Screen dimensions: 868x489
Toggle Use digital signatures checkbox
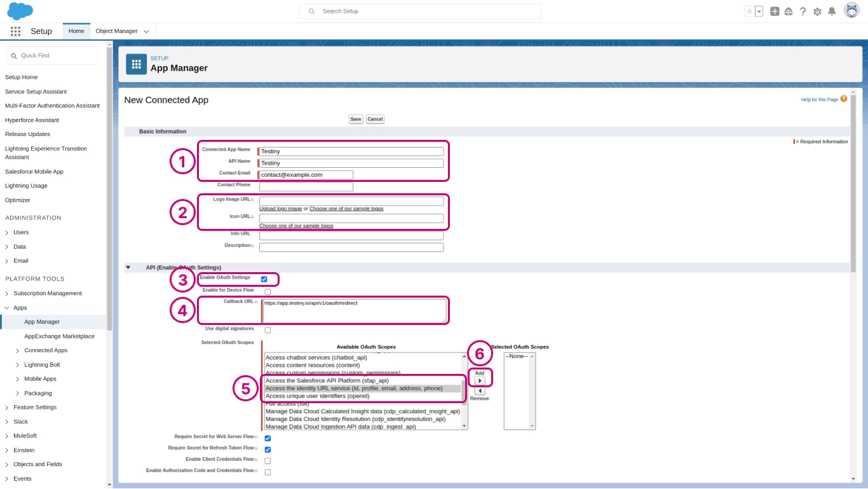(x=268, y=331)
